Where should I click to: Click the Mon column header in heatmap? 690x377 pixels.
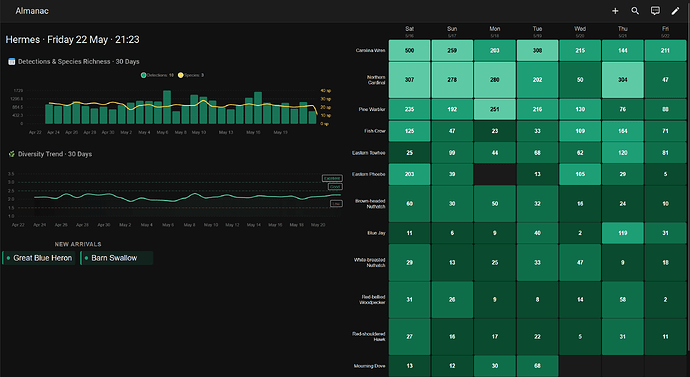coord(495,31)
